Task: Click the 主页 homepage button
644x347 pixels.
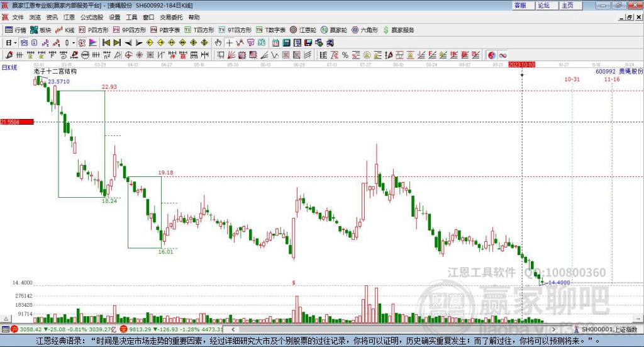Action: click(x=570, y=5)
